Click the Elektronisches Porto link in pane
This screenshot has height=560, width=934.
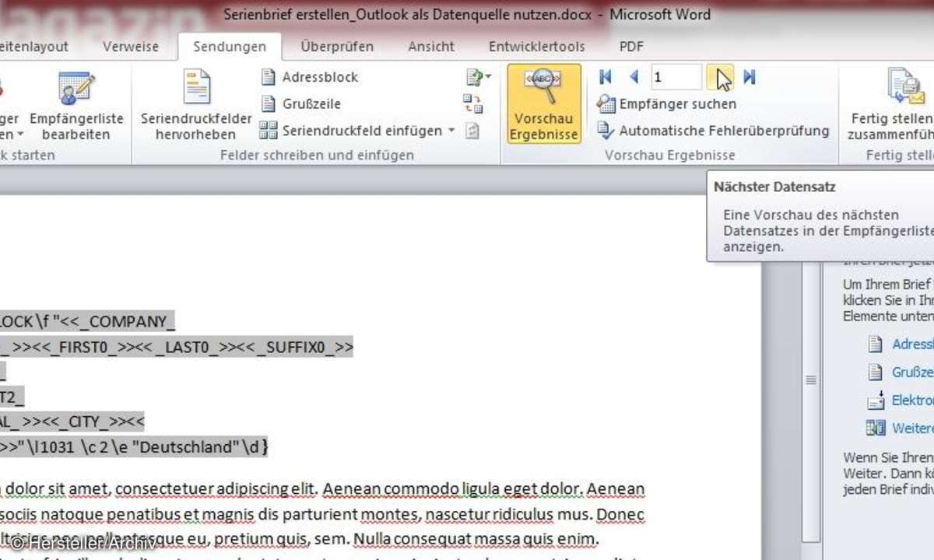[x=901, y=400]
